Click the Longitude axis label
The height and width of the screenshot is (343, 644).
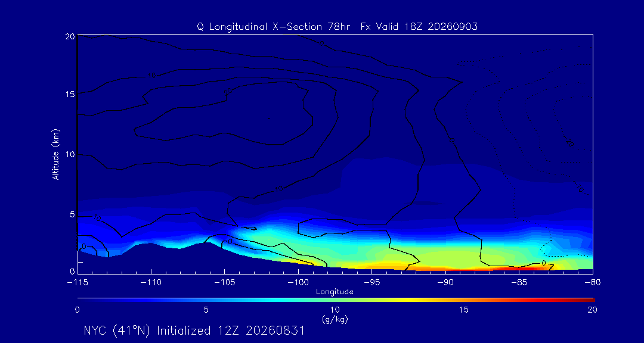[x=335, y=292]
